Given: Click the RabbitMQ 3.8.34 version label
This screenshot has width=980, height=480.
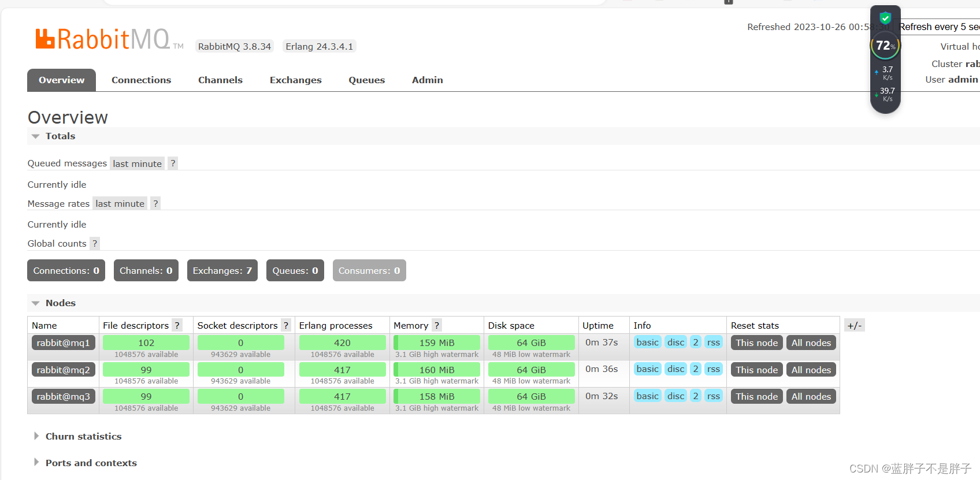Looking at the screenshot, I should [x=235, y=46].
